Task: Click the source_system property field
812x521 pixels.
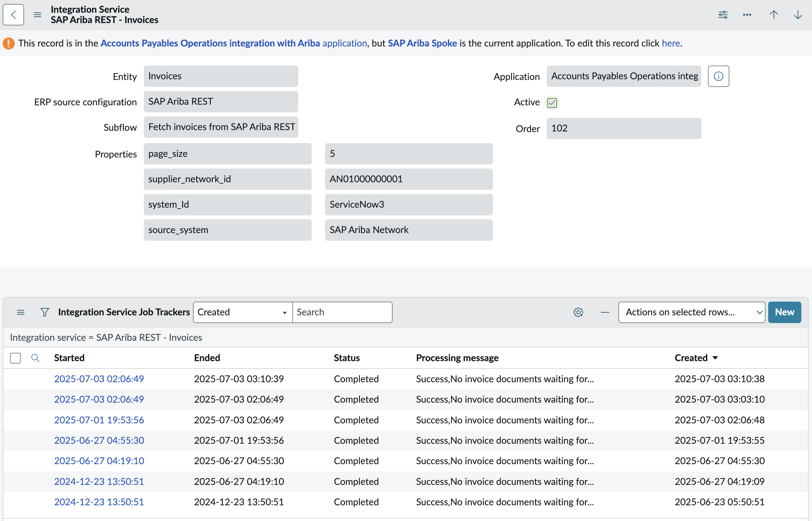Action: point(227,230)
